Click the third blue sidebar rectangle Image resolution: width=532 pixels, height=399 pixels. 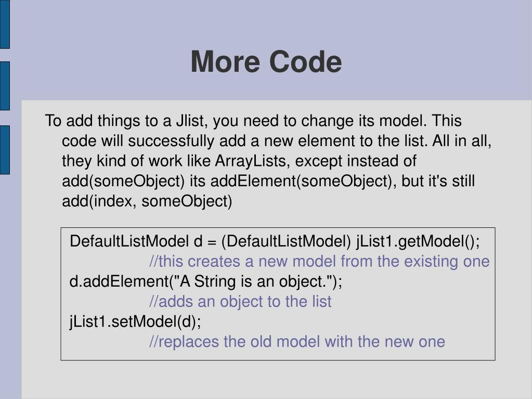pos(5,150)
